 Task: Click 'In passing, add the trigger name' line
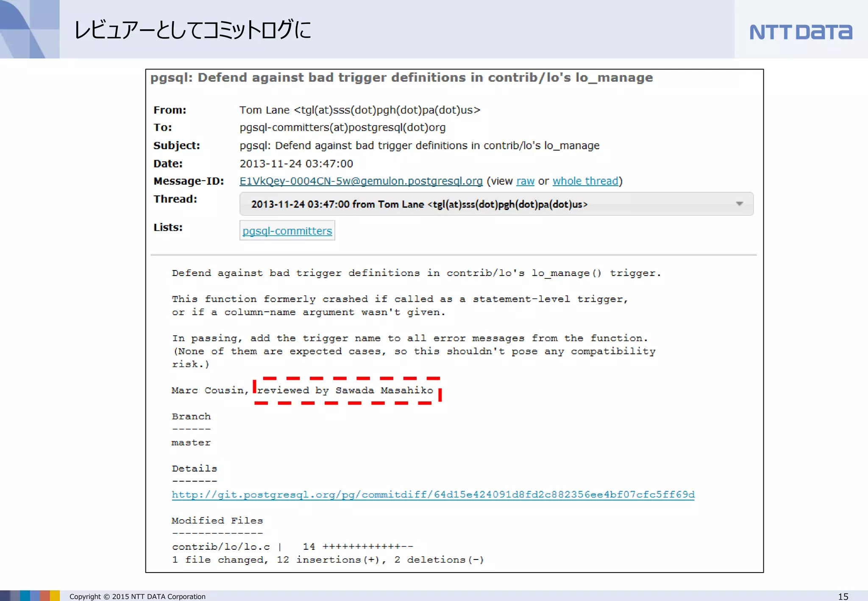409,338
